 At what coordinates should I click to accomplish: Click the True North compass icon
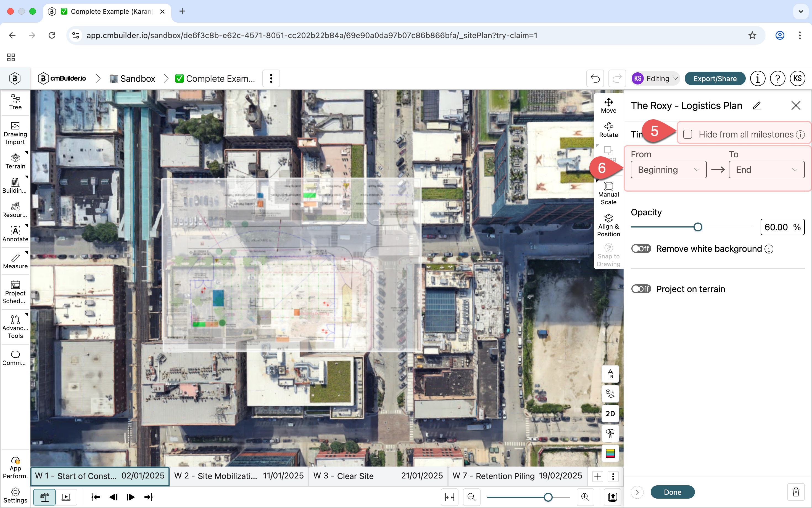[x=610, y=374]
